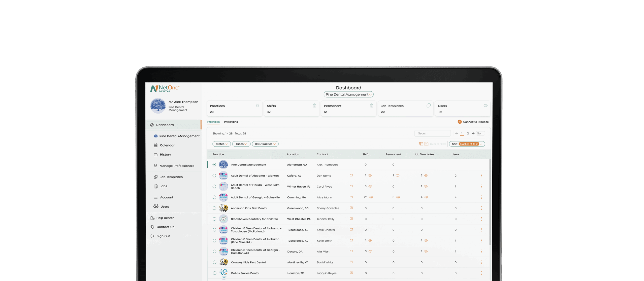Email Carol Rives via envelope icon

point(351,186)
